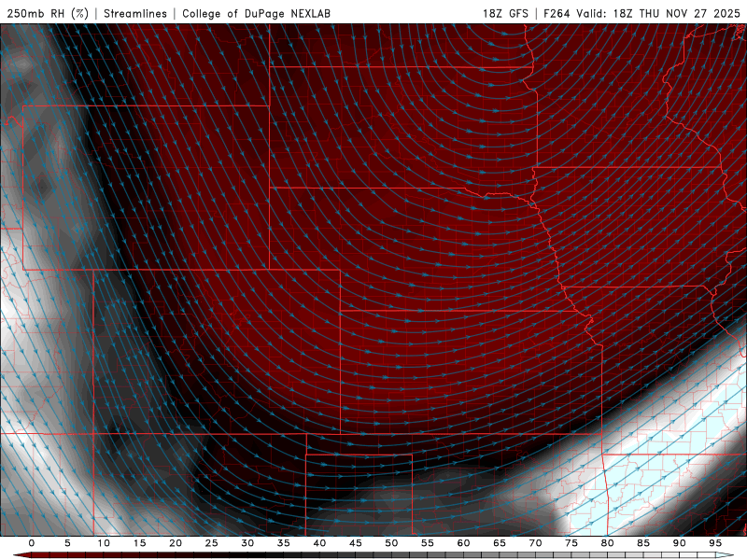Click the colorbar scale label '35'
This screenshot has width=747, height=560.
(284, 543)
